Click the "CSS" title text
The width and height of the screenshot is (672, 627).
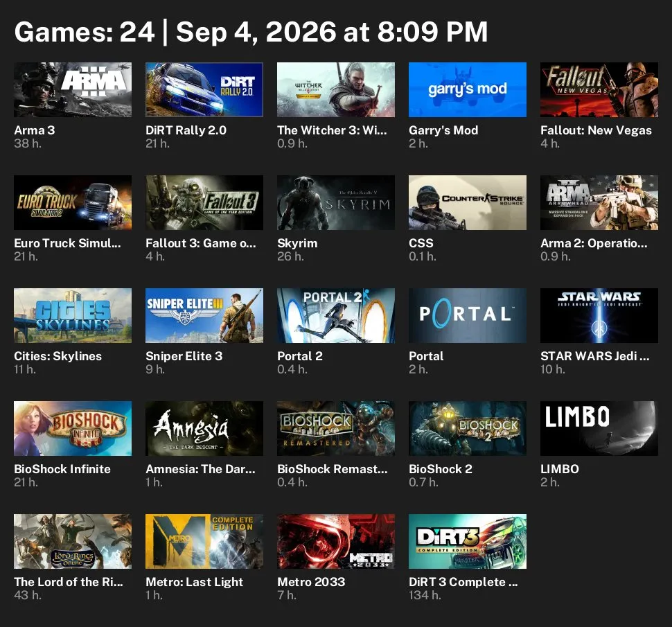tap(421, 243)
